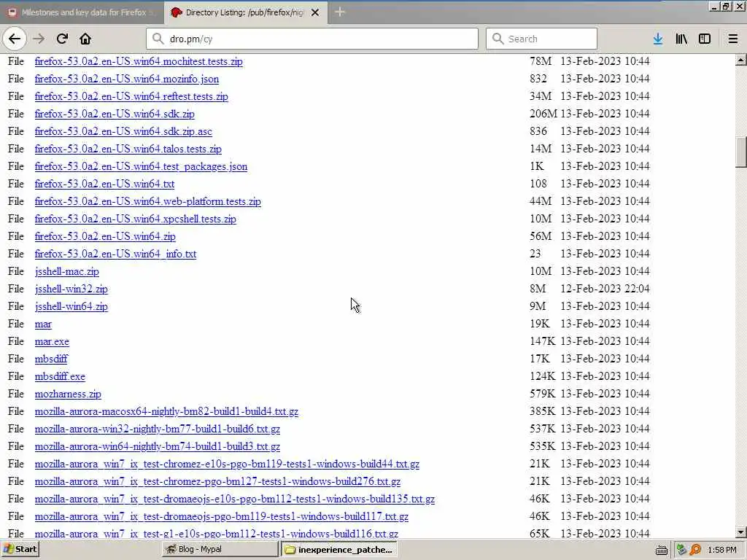
Task: Click the address bar showing dro.pm/cy
Action: (312, 39)
